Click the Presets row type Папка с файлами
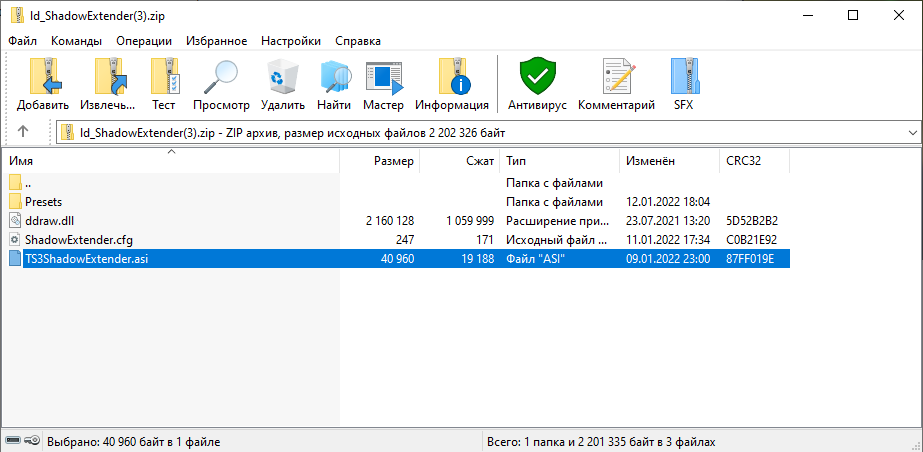This screenshot has height=452, width=923. pyautogui.click(x=555, y=202)
